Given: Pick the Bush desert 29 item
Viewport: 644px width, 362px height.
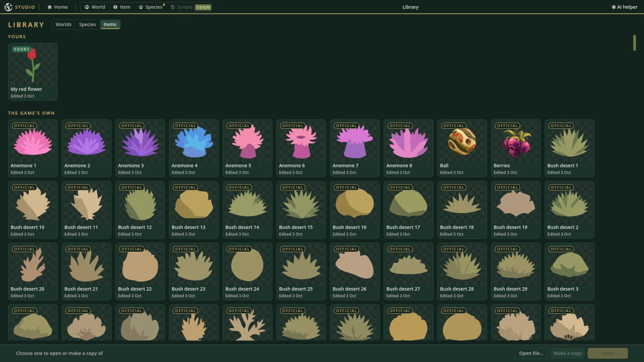Looking at the screenshot, I should pos(516,271).
